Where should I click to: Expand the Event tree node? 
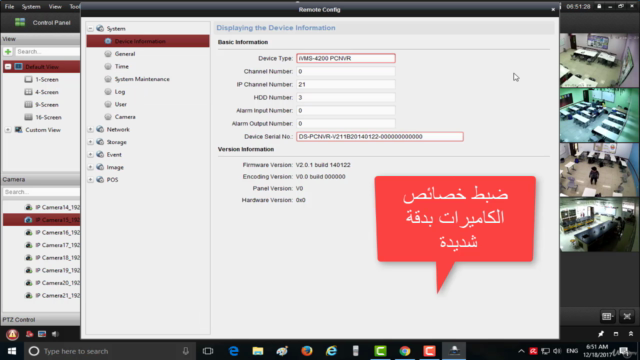tap(90, 155)
